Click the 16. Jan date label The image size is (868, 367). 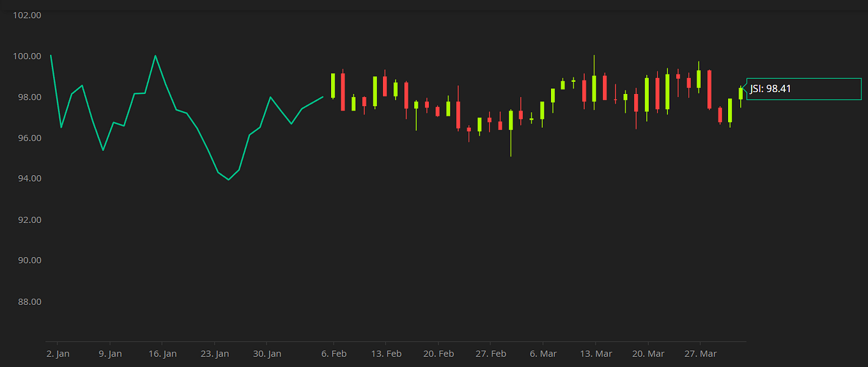162,354
